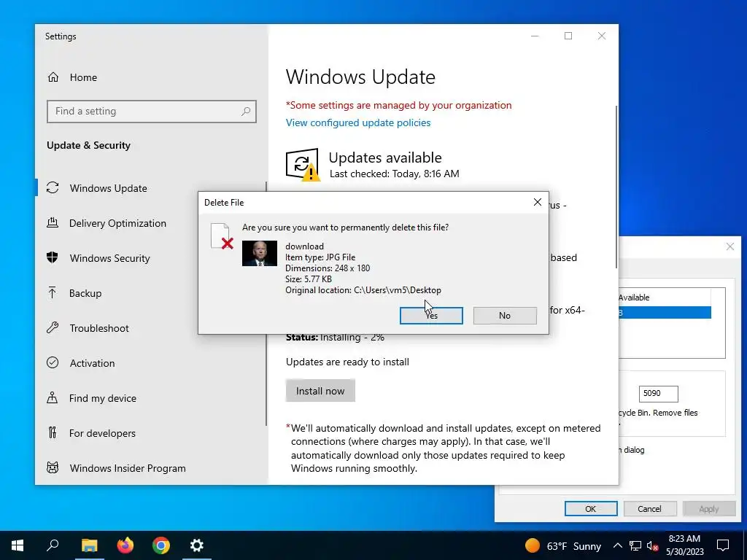Open View configured update policies link

click(x=357, y=122)
